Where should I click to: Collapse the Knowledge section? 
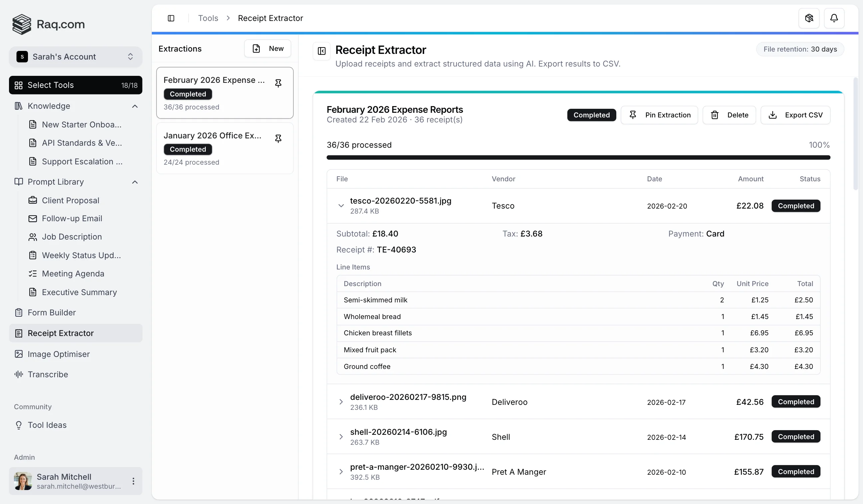pyautogui.click(x=135, y=106)
